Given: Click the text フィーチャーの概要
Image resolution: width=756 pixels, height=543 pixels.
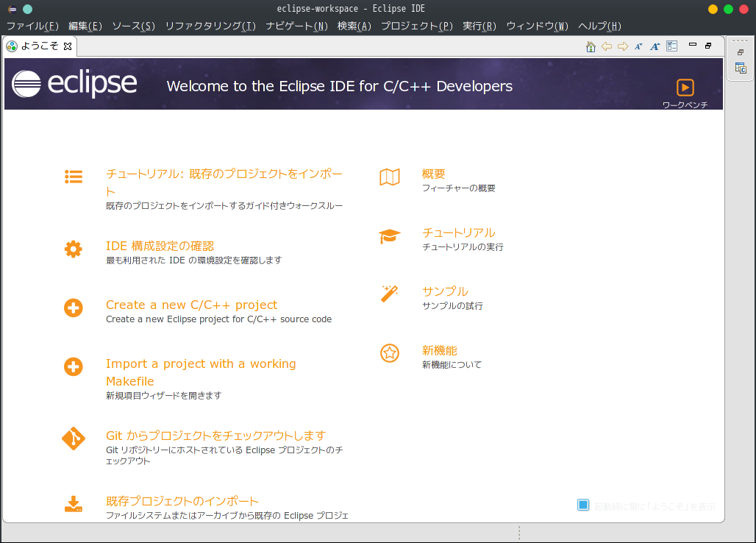Looking at the screenshot, I should 458,188.
